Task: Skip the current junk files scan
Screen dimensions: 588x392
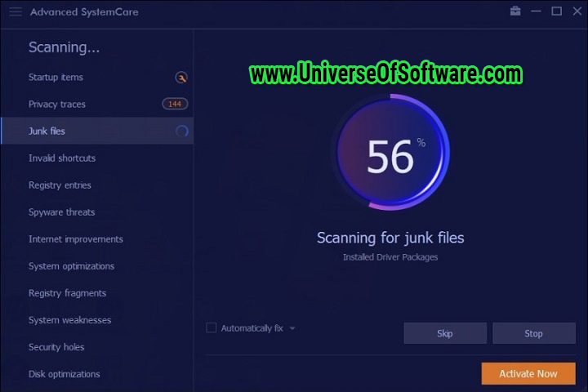Action: click(x=445, y=333)
